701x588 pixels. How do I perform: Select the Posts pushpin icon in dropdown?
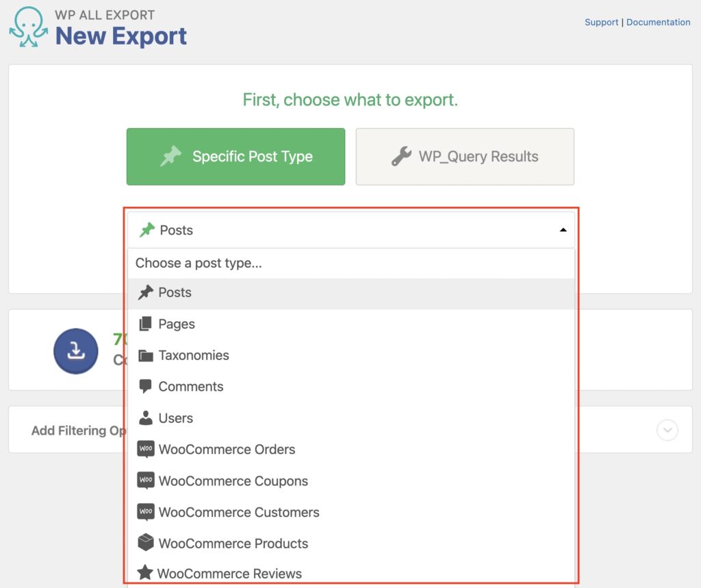146,292
